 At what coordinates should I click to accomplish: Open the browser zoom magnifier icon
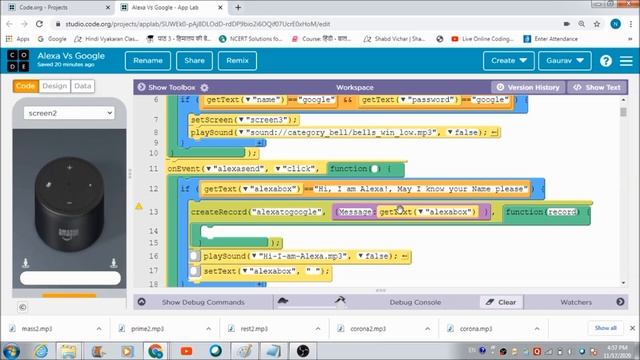[582, 24]
